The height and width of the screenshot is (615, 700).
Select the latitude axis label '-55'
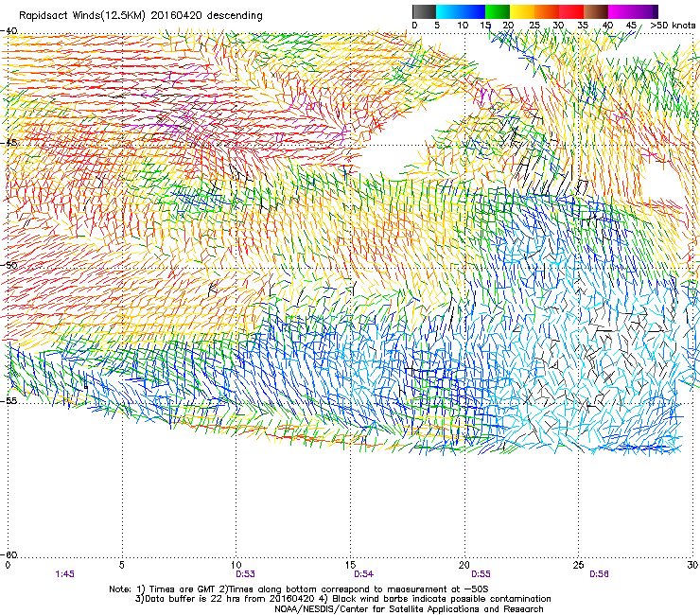(9, 400)
